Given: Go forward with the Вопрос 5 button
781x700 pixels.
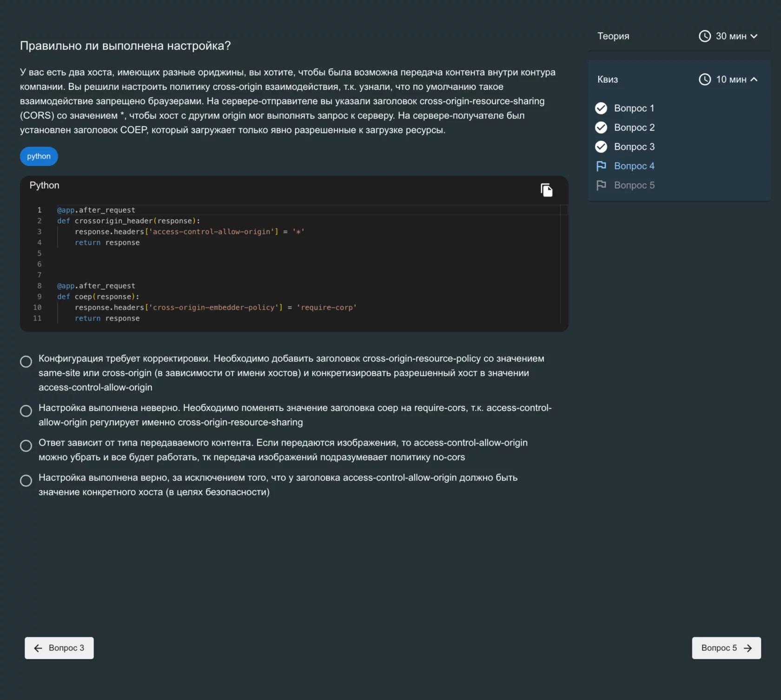Looking at the screenshot, I should pos(726,648).
